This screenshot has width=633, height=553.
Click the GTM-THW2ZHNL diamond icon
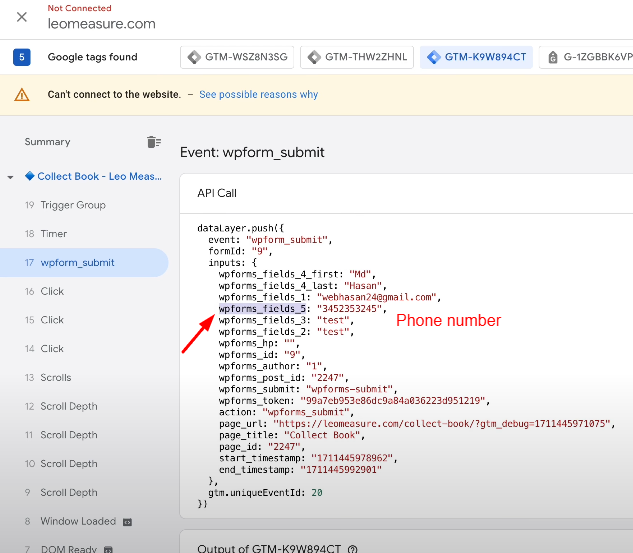314,57
